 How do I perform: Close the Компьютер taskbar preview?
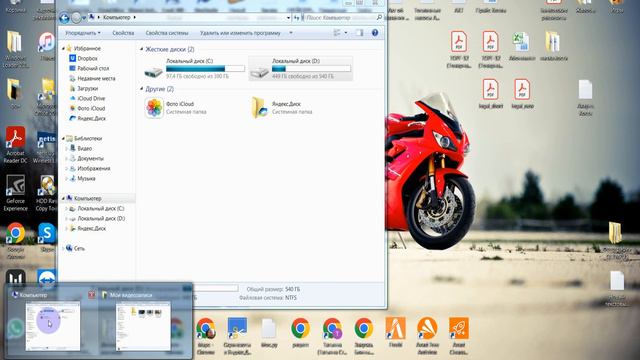click(92, 294)
